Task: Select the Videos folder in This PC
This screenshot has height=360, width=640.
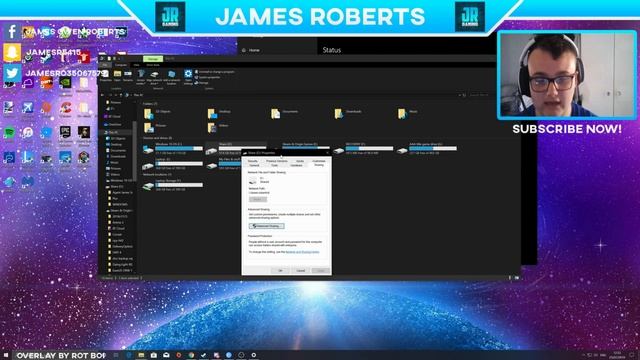Action: (x=218, y=127)
